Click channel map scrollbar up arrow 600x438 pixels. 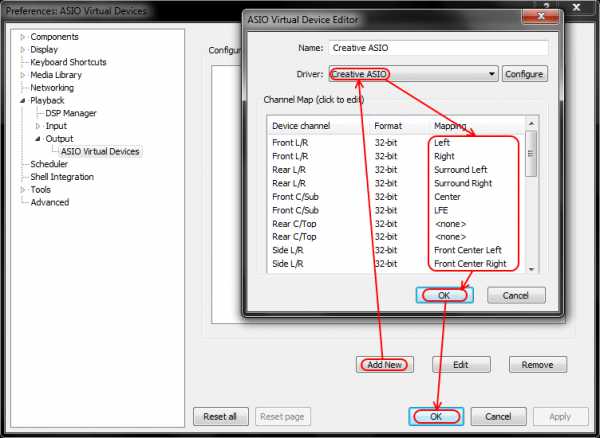tap(531, 124)
